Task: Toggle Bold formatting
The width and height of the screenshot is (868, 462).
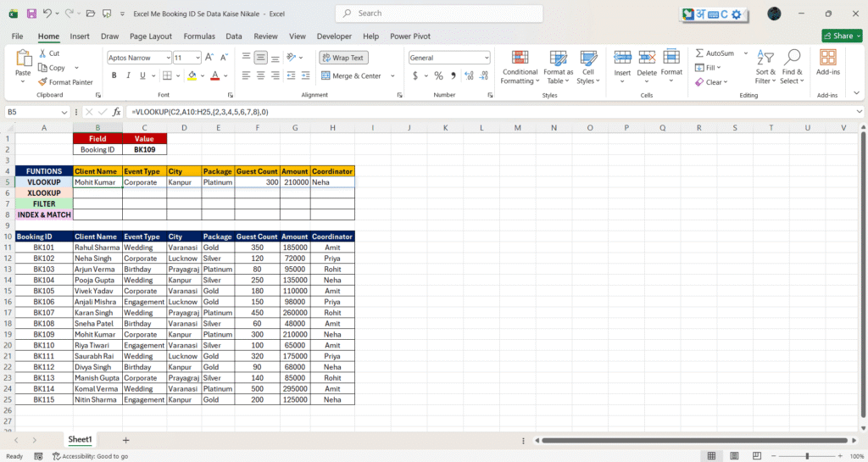Action: [x=114, y=75]
